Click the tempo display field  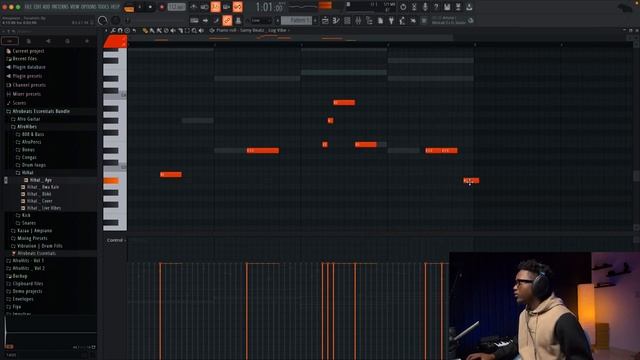[177, 7]
